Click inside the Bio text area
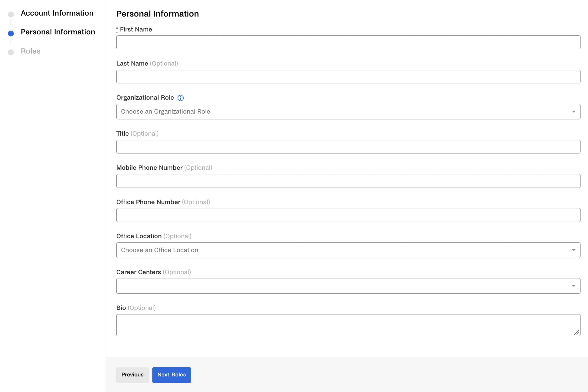Viewport: 588px width, 392px height. (348, 325)
